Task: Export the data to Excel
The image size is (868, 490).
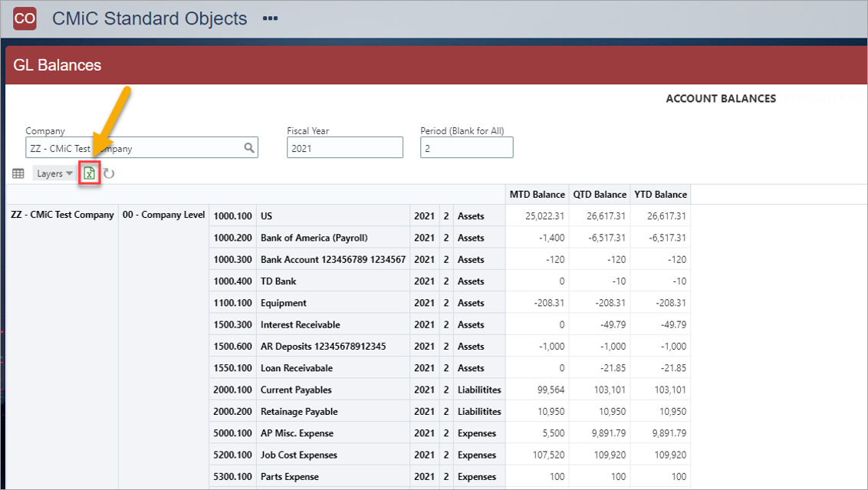Action: tap(89, 173)
